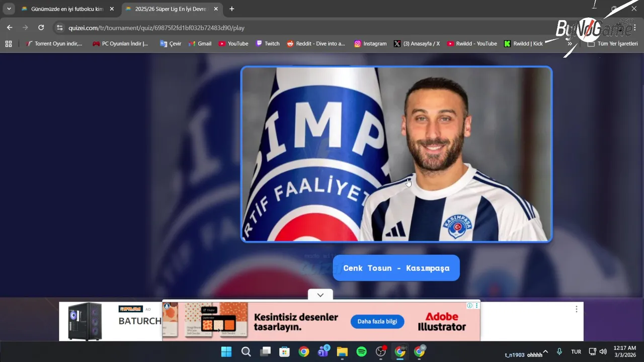Open Windows taskbar search
The width and height of the screenshot is (644, 362).
pos(246,352)
